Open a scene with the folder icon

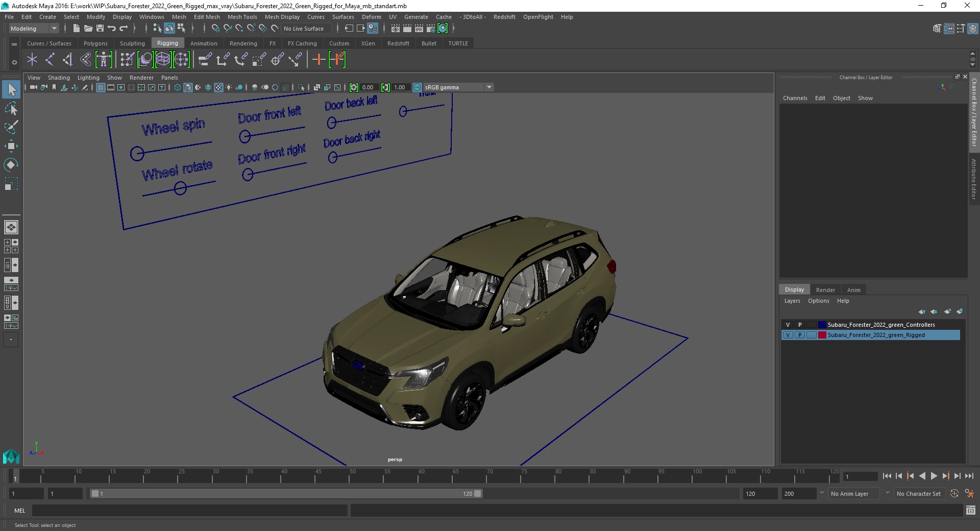(88, 29)
